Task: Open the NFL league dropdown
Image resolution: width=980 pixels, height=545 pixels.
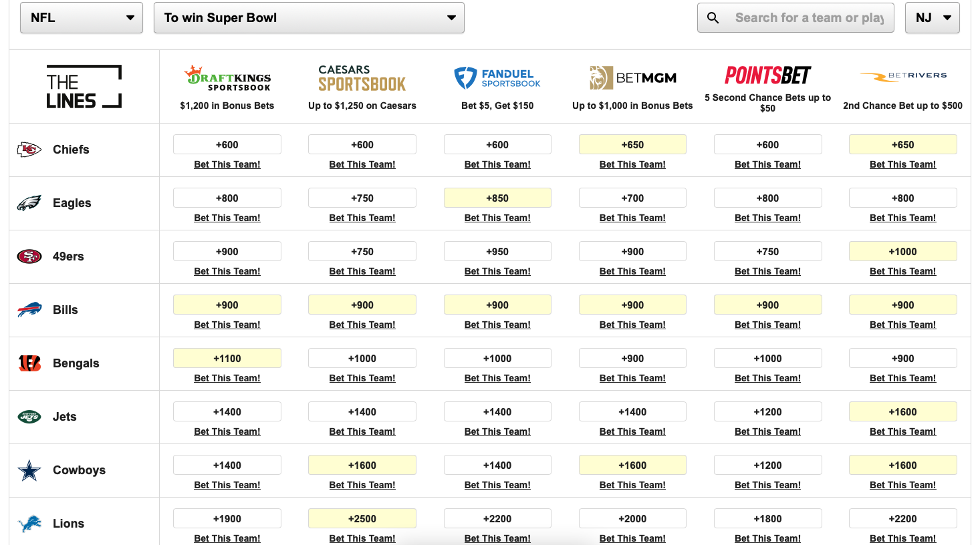Action: 82,18
